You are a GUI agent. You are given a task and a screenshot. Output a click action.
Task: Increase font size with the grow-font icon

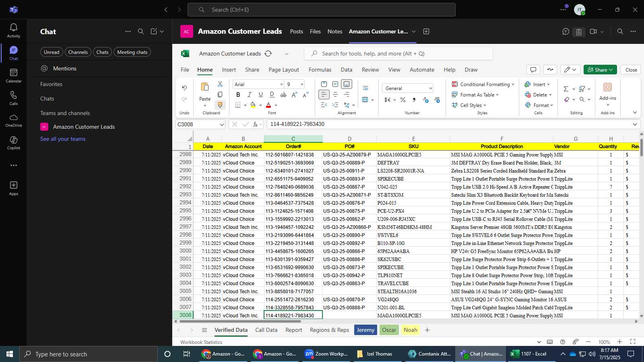[x=295, y=95]
